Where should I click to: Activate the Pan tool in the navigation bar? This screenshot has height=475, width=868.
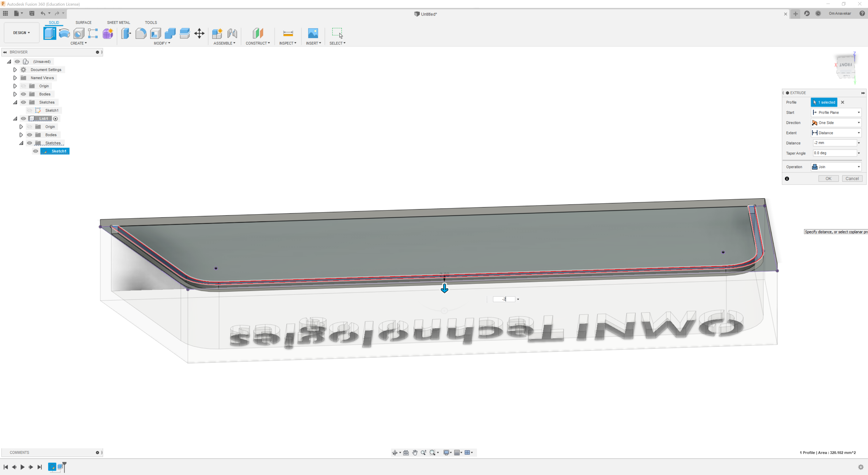(415, 452)
